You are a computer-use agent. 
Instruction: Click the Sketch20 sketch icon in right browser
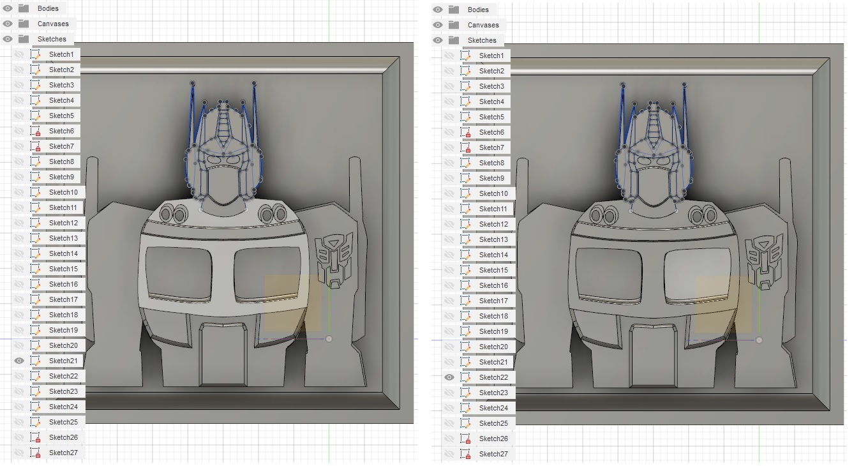tap(467, 347)
